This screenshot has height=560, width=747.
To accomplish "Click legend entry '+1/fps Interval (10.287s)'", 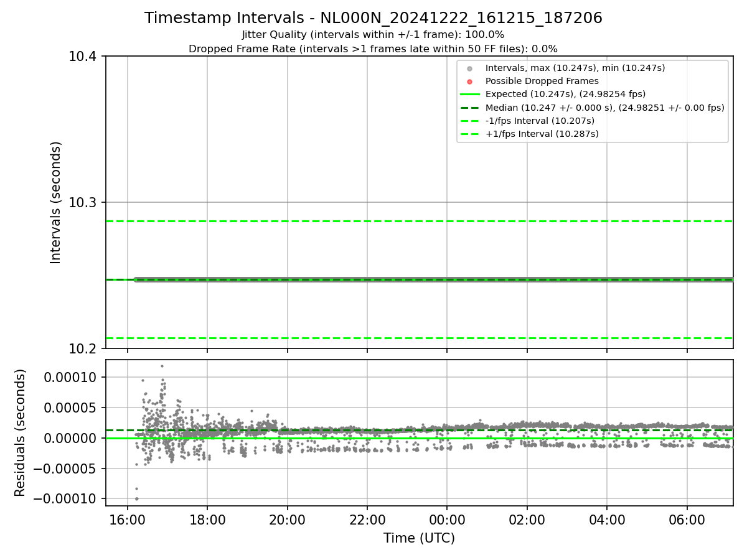I will (x=542, y=134).
